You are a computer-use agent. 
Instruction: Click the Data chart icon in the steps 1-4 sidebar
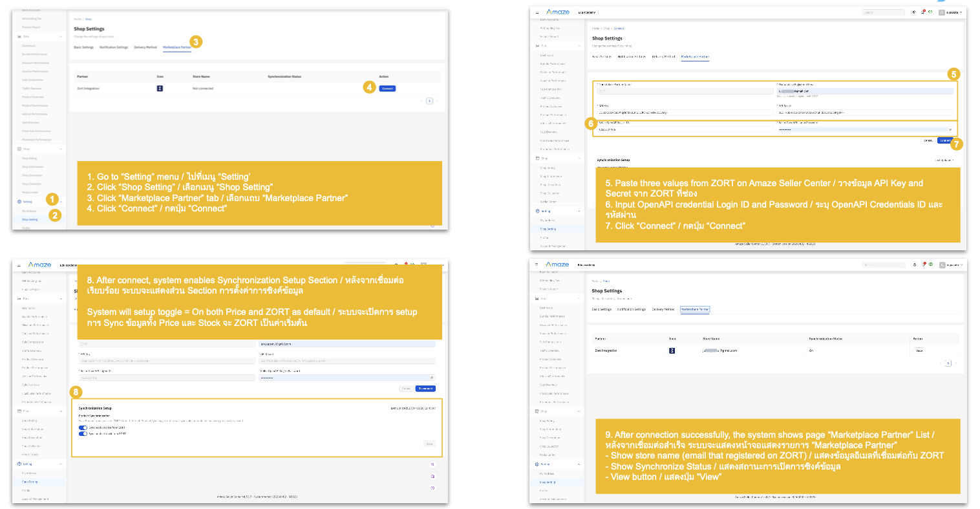19,36
